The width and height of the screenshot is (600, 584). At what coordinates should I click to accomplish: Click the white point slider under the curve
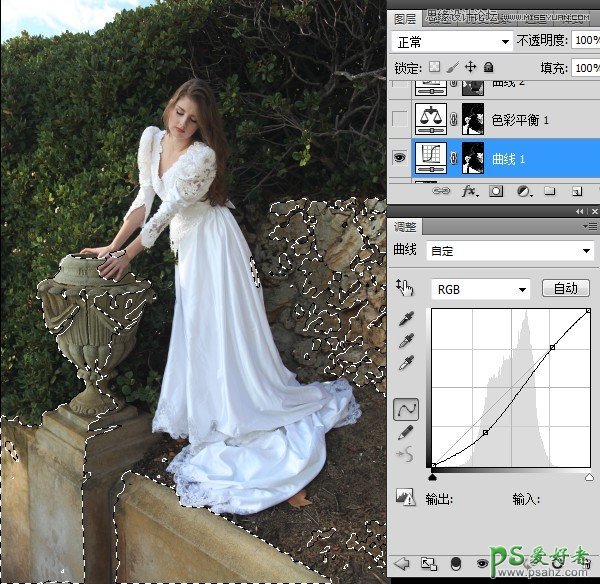tap(589, 477)
